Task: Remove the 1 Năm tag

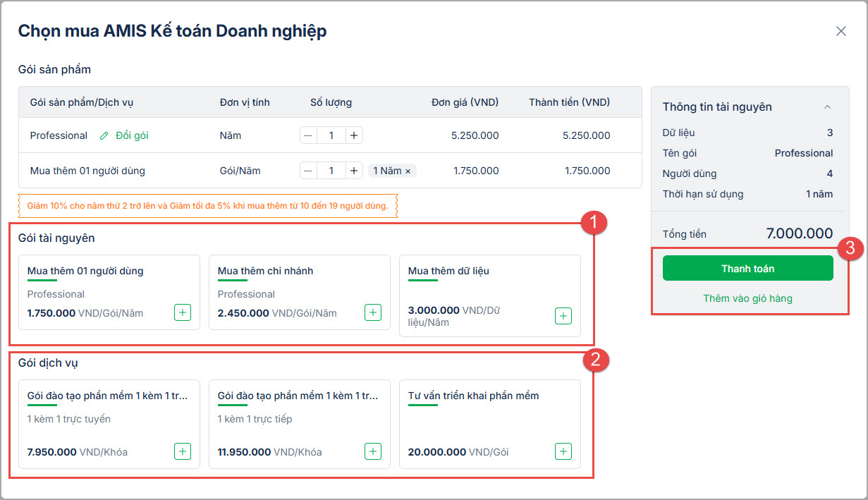Action: (408, 171)
